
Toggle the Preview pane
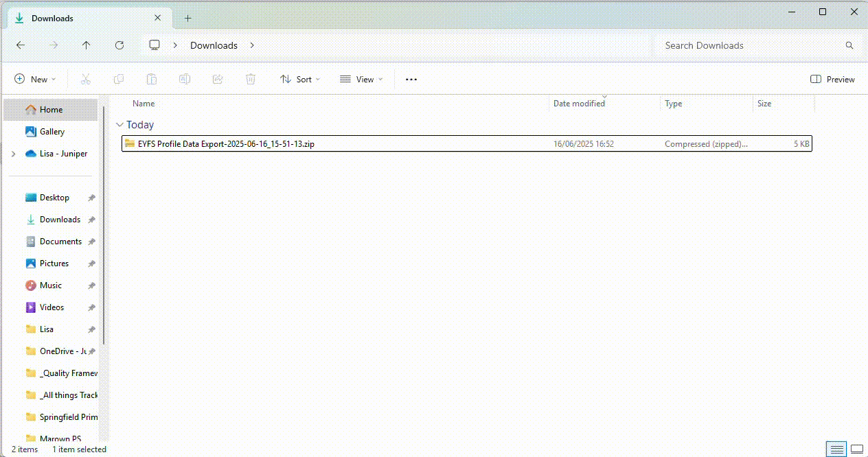832,80
